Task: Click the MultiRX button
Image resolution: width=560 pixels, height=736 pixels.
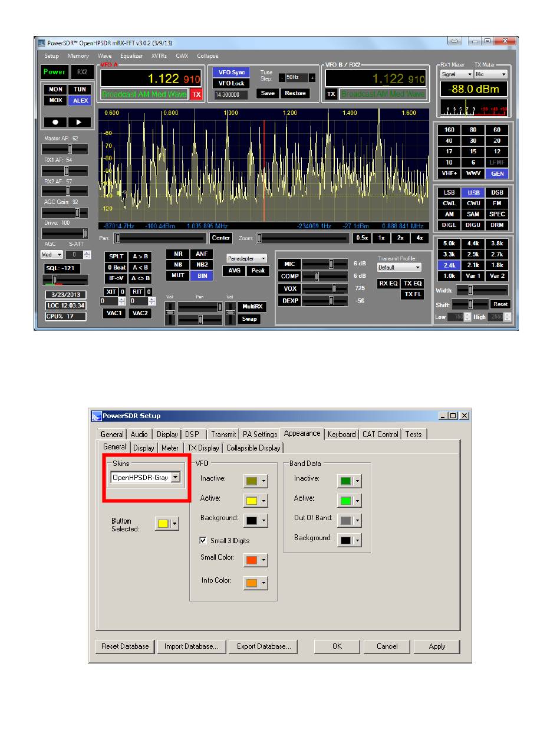Action: coord(252,307)
